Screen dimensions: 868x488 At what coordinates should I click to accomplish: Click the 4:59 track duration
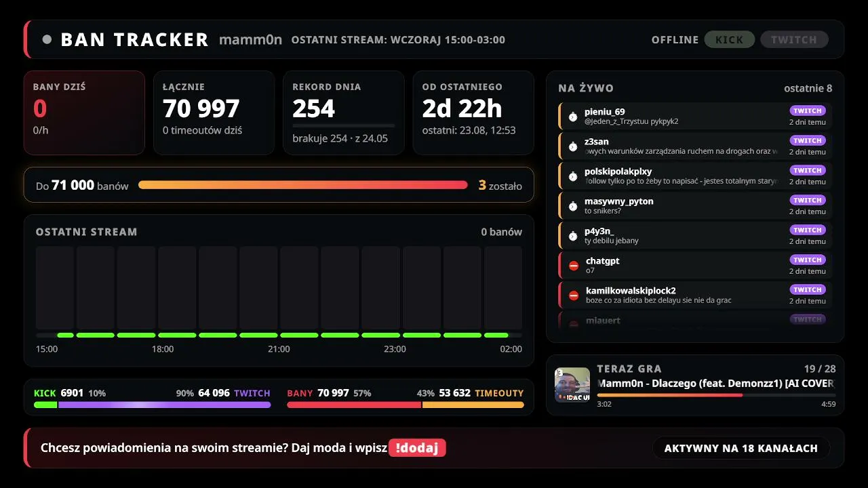pyautogui.click(x=828, y=404)
